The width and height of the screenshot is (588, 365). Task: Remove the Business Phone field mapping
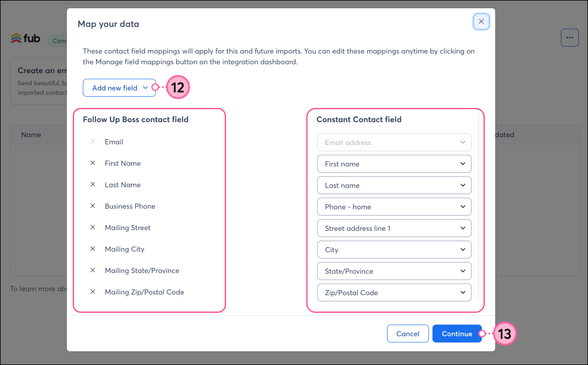[93, 206]
